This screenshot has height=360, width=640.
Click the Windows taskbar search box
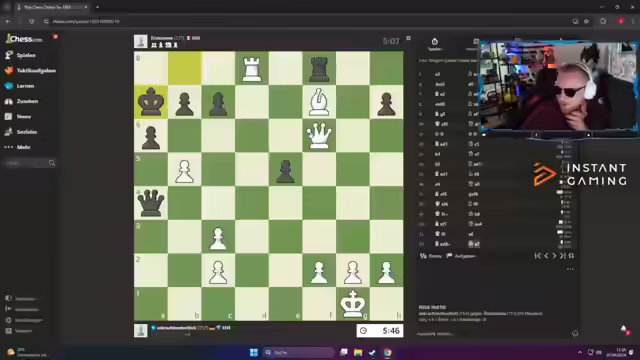[299, 352]
